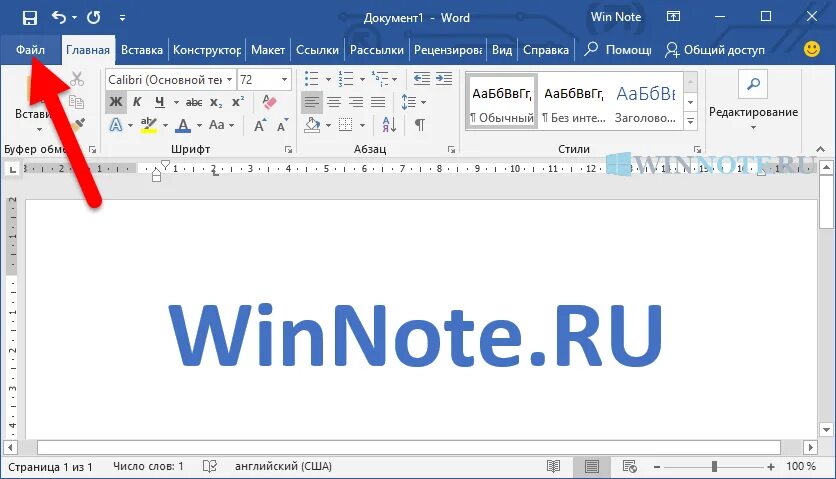Decrease paragraph indent
Image resolution: width=836 pixels, height=479 pixels.
(422, 79)
